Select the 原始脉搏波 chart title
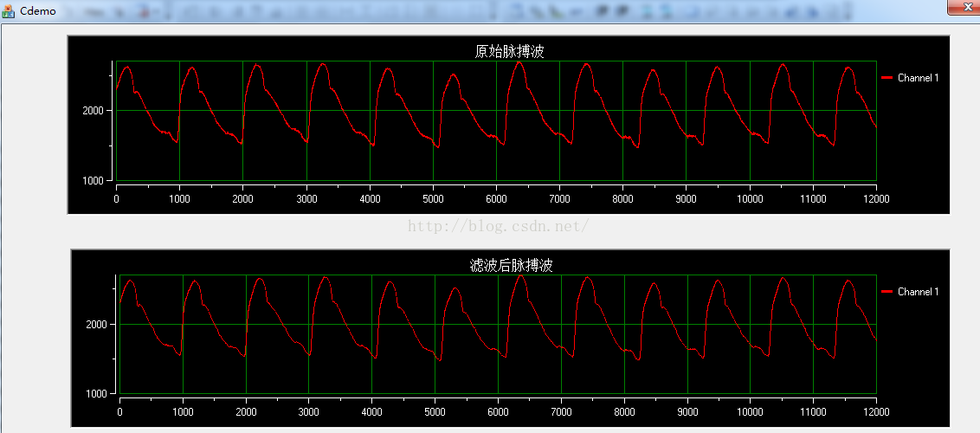The image size is (980, 433). (509, 52)
